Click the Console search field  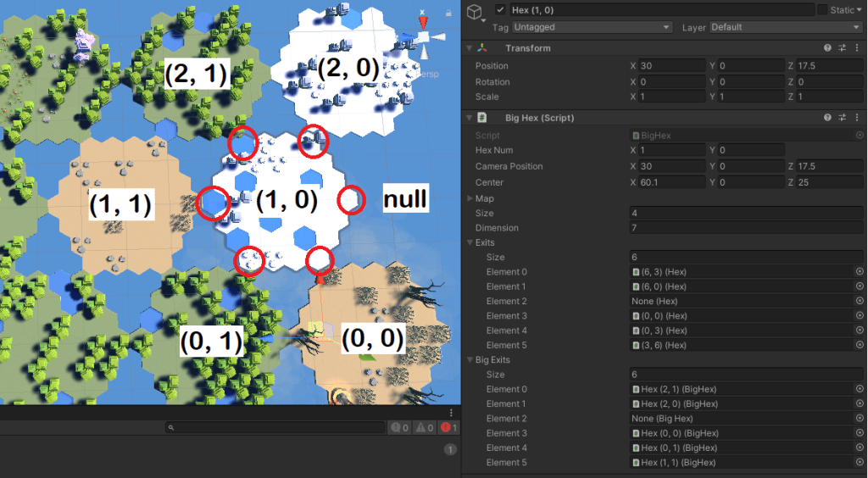(275, 428)
